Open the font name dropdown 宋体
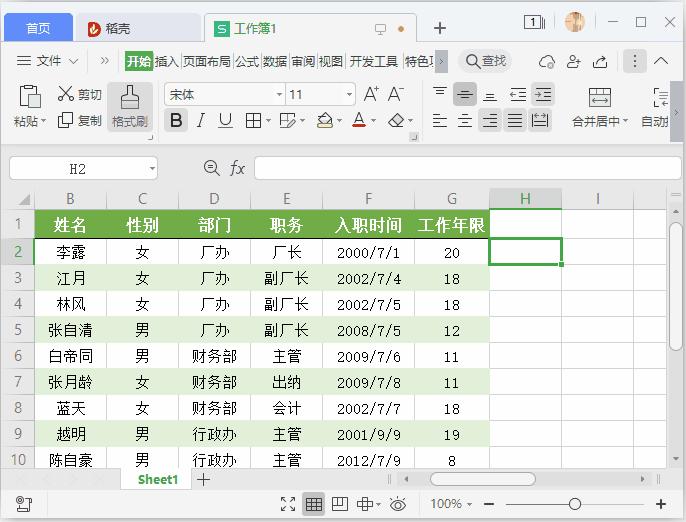 tap(279, 95)
